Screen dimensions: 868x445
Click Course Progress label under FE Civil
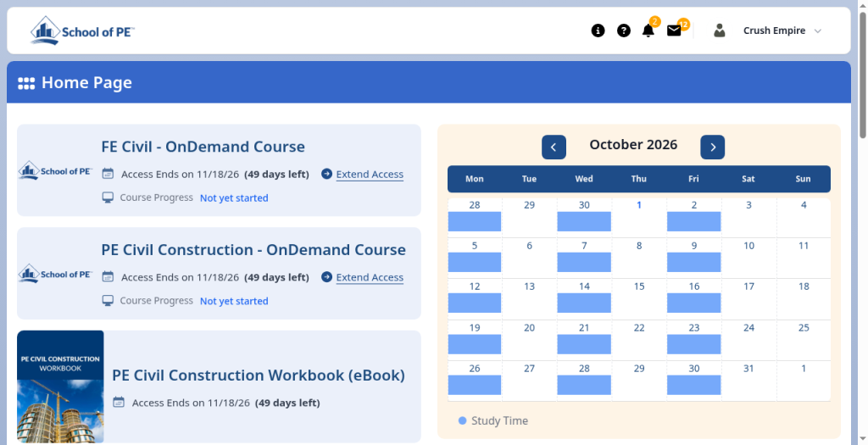click(157, 197)
